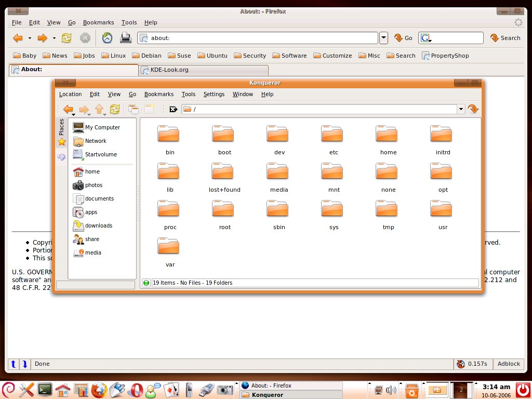Open apps in Places sidebar
The width and height of the screenshot is (532, 399).
coord(85,212)
